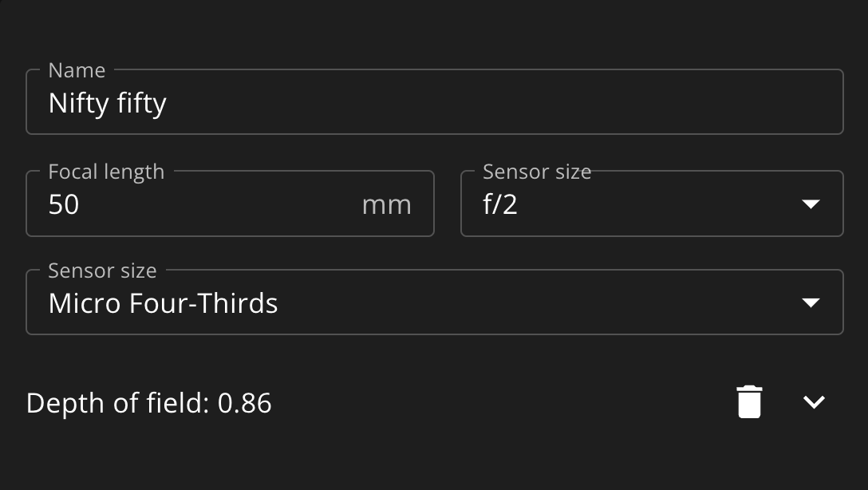868x490 pixels.
Task: Focus the Name input field
Action: click(435, 102)
